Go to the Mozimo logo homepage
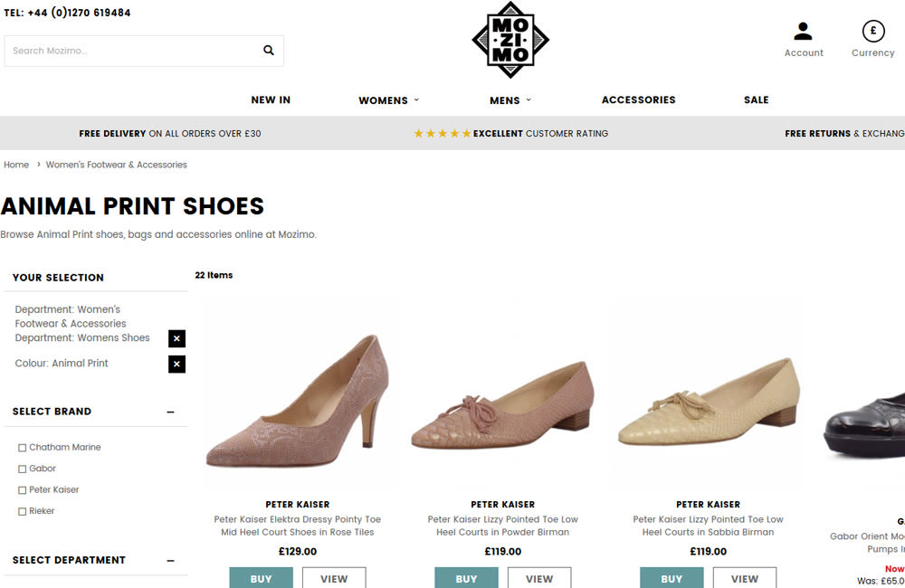The height and width of the screenshot is (588, 905). (x=510, y=40)
